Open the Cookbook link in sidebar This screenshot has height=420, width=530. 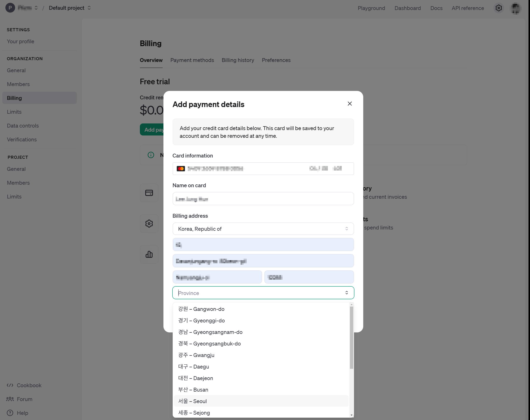click(29, 385)
